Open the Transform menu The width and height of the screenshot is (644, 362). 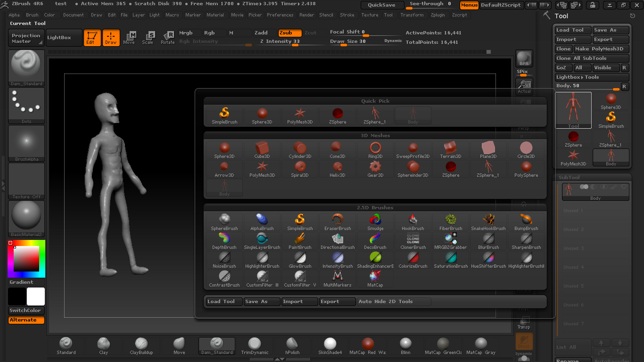click(412, 15)
